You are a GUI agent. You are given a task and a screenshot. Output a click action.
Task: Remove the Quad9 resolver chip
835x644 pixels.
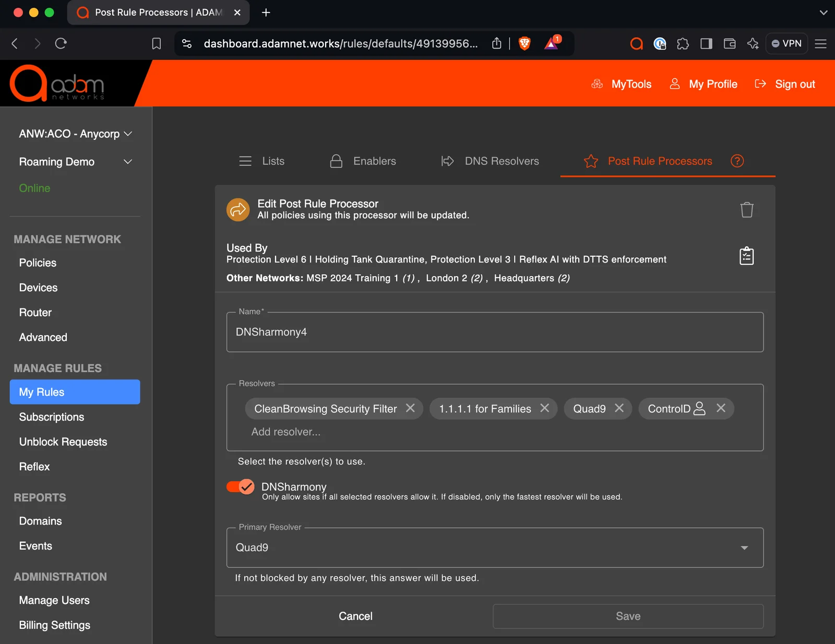pyautogui.click(x=619, y=408)
